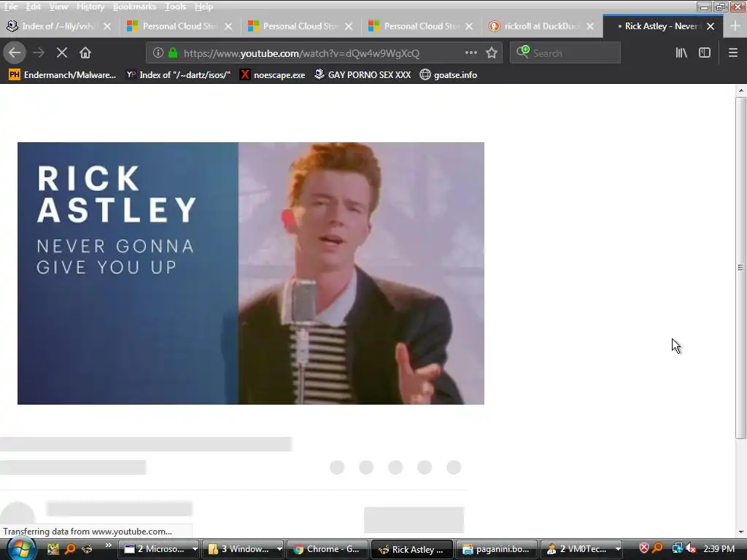Close the rickroll at DuckDuckGo tab
This screenshot has width=747, height=560.
click(589, 26)
